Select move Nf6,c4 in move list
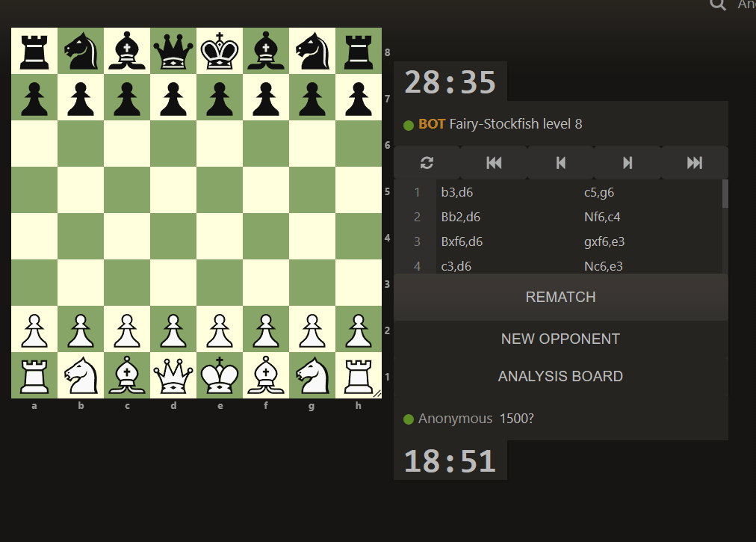 [602, 218]
